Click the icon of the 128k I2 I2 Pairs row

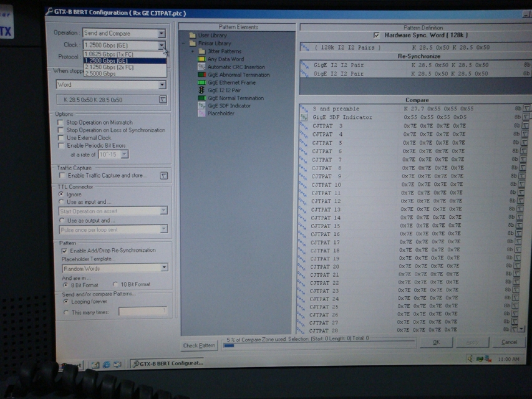click(x=305, y=47)
